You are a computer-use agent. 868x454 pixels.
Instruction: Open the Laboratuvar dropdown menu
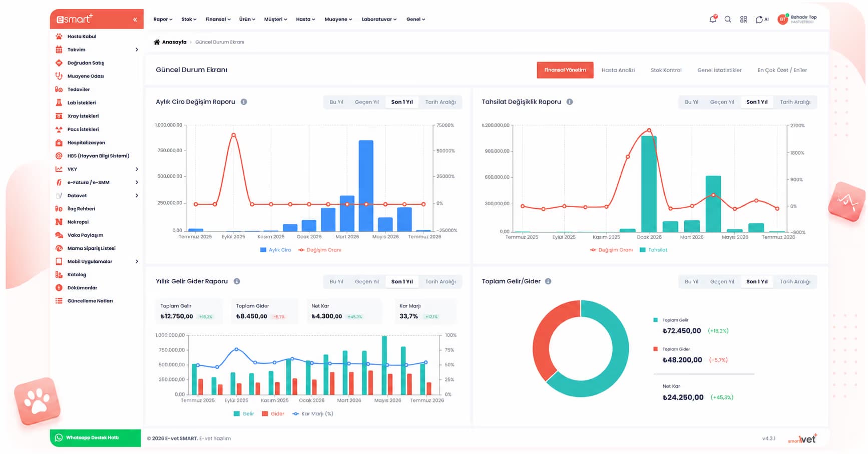pos(379,20)
